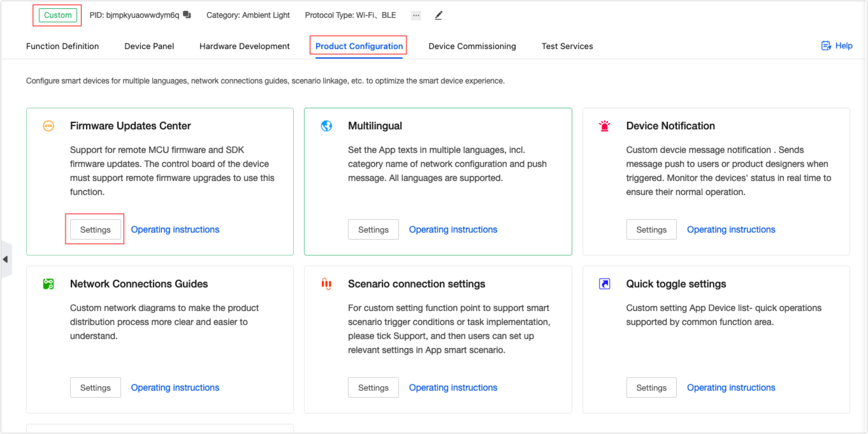Click the Firmware Updates Center heading
Image resolution: width=868 pixels, height=434 pixels.
click(x=130, y=126)
